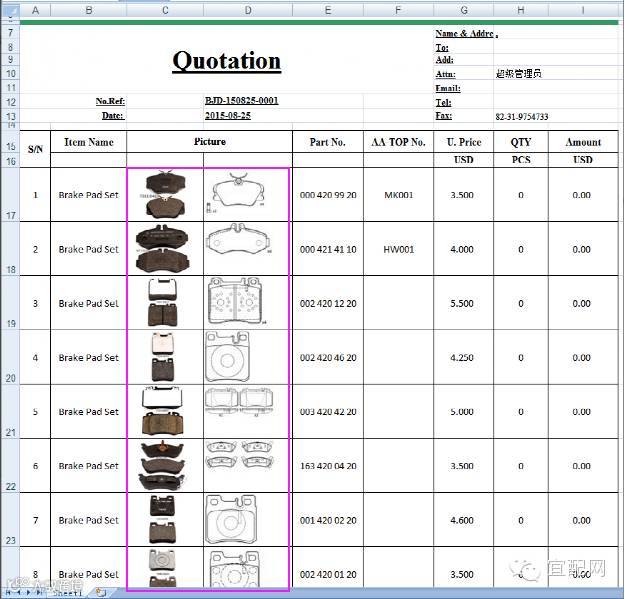Select column F header
Screen dimensions: 625x599
pos(398,10)
